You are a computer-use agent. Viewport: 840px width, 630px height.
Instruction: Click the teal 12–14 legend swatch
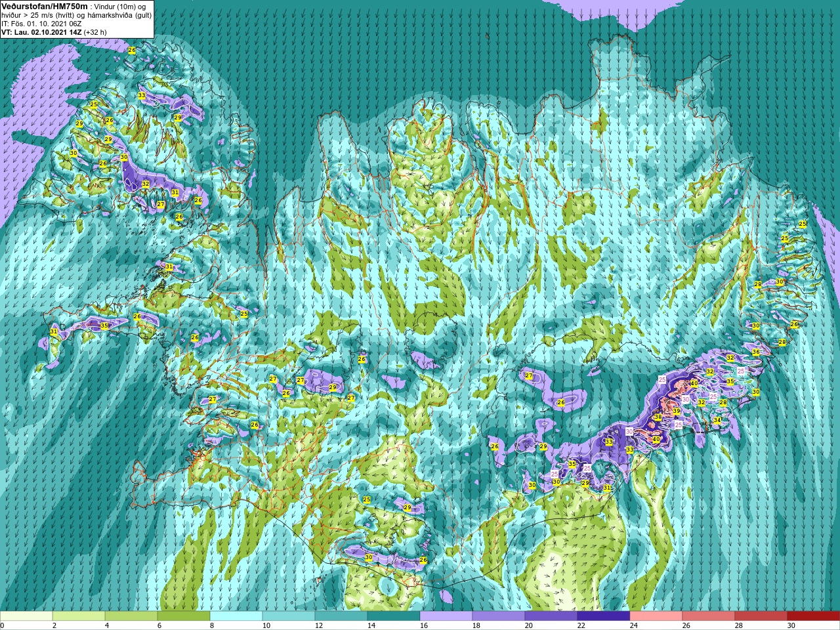pos(341,616)
